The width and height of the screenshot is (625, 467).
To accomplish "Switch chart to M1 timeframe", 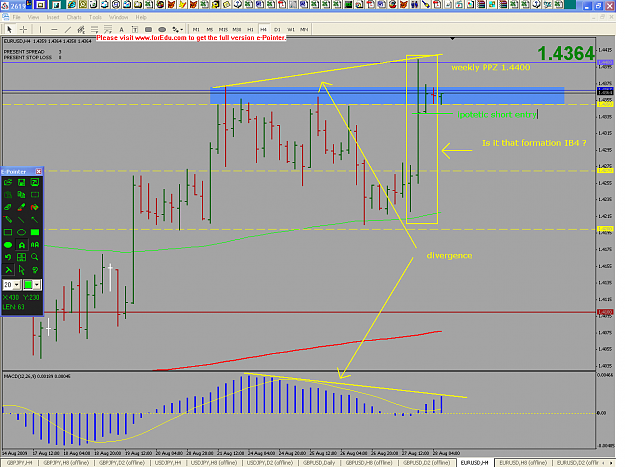I will point(196,29).
